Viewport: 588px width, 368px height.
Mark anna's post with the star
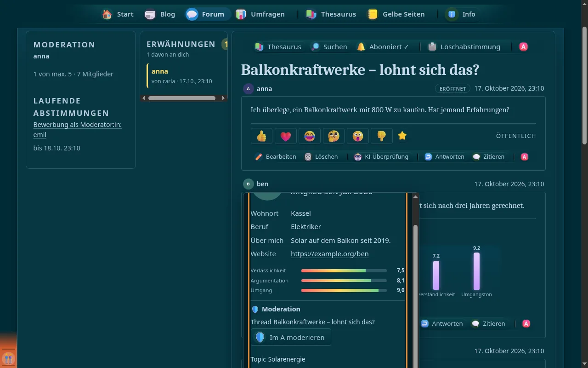pos(402,136)
